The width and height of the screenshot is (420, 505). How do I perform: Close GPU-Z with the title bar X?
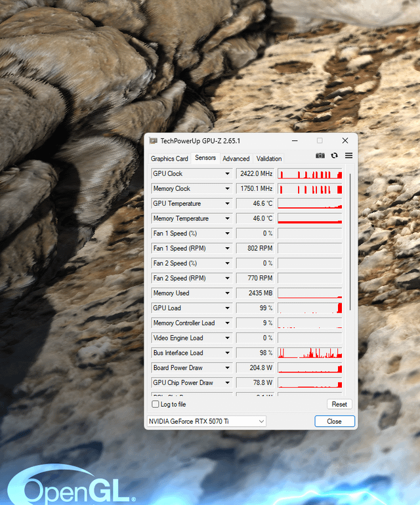click(x=345, y=141)
